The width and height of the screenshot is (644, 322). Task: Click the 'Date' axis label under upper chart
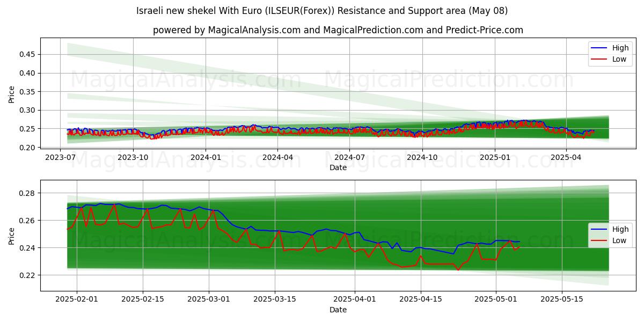click(338, 167)
